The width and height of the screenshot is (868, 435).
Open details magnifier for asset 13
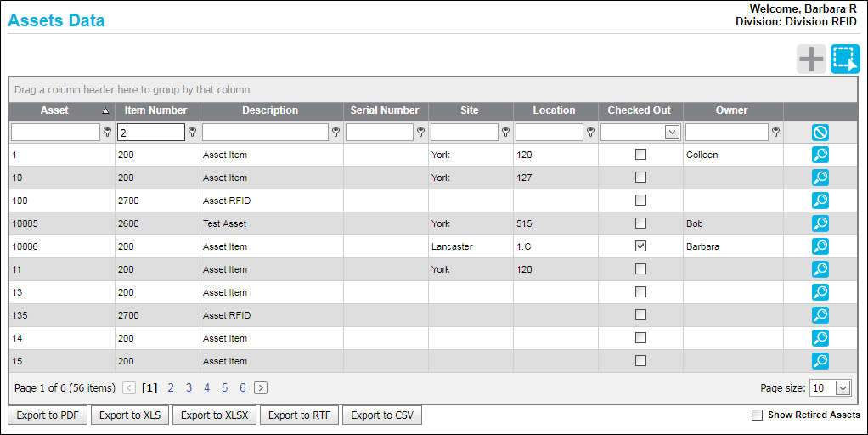pyautogui.click(x=820, y=292)
